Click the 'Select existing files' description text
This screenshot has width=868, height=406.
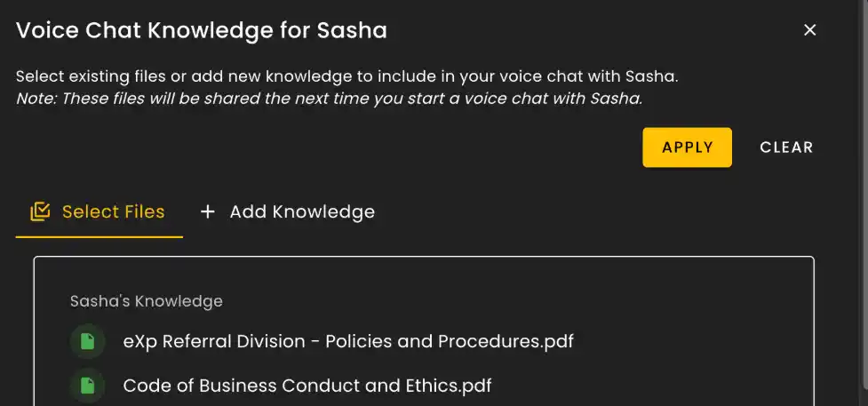click(346, 76)
